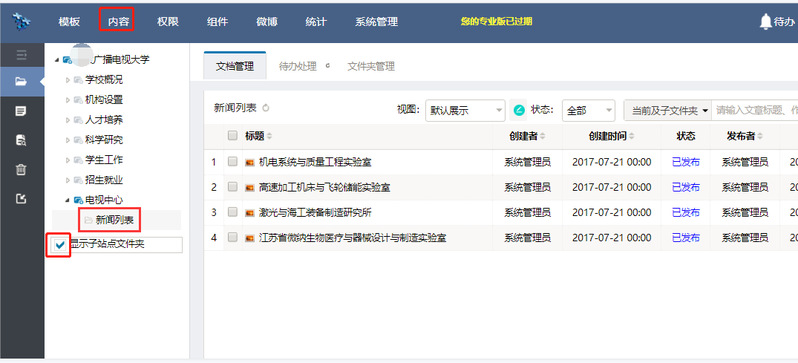Image resolution: width=798 pixels, height=363 pixels.
Task: Open the 组件 top menu
Action: 217,22
